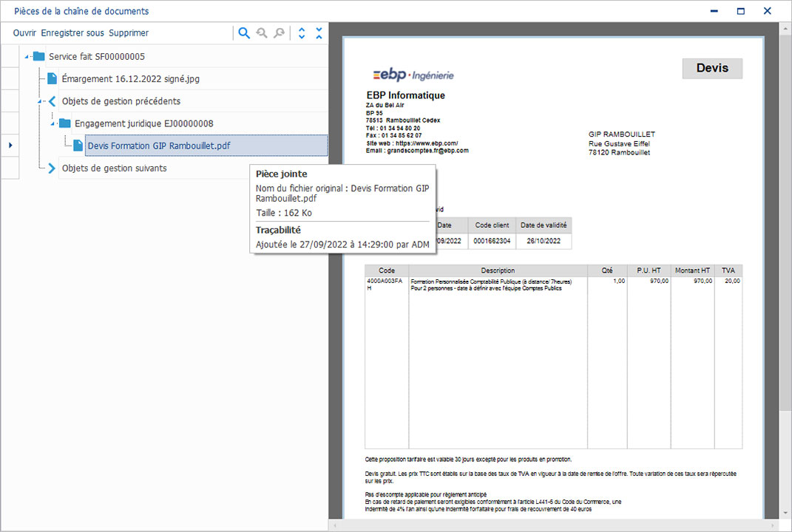
Task: Collapse all tree nodes icon
Action: tap(319, 33)
